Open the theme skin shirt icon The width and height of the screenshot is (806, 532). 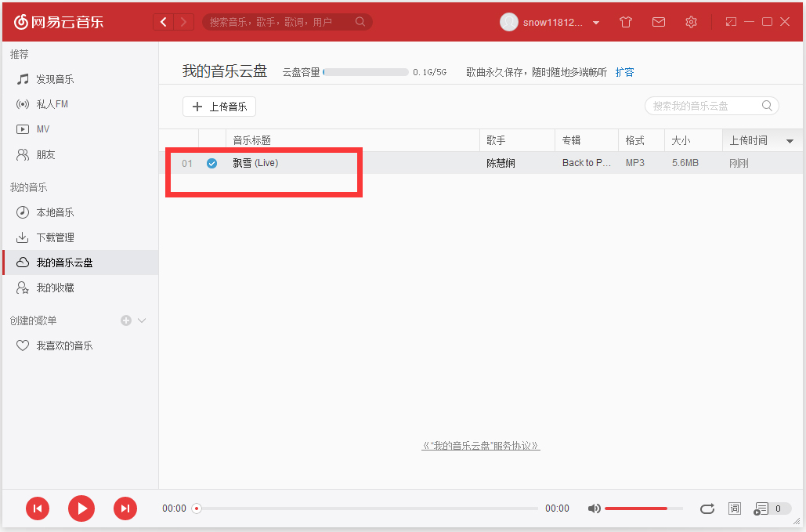pos(625,22)
